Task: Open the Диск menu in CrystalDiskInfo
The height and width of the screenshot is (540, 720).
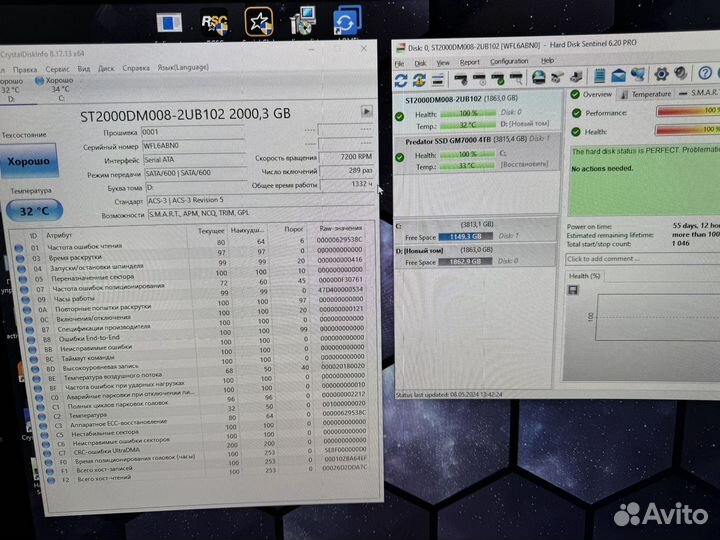Action: (106, 68)
